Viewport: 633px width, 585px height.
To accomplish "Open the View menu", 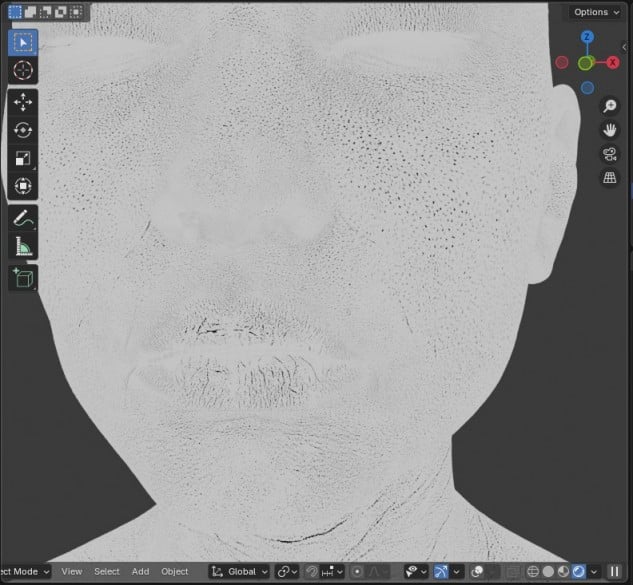I will click(x=72, y=571).
